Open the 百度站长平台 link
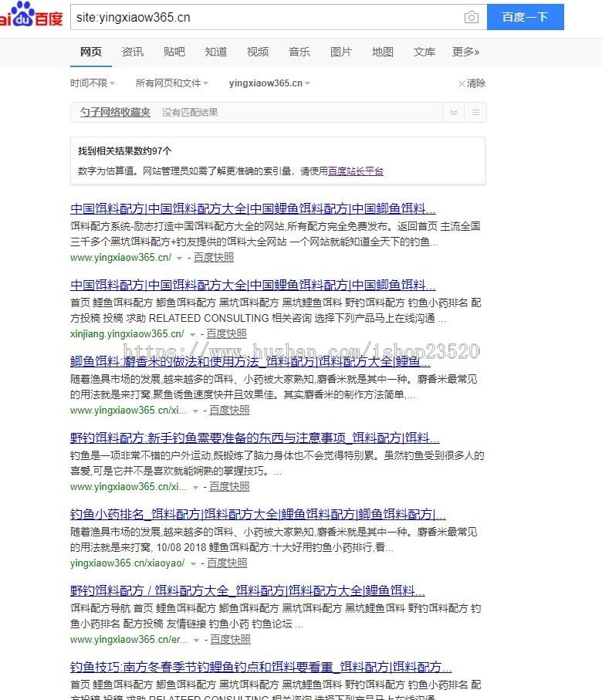The height and width of the screenshot is (700, 602). [x=356, y=171]
